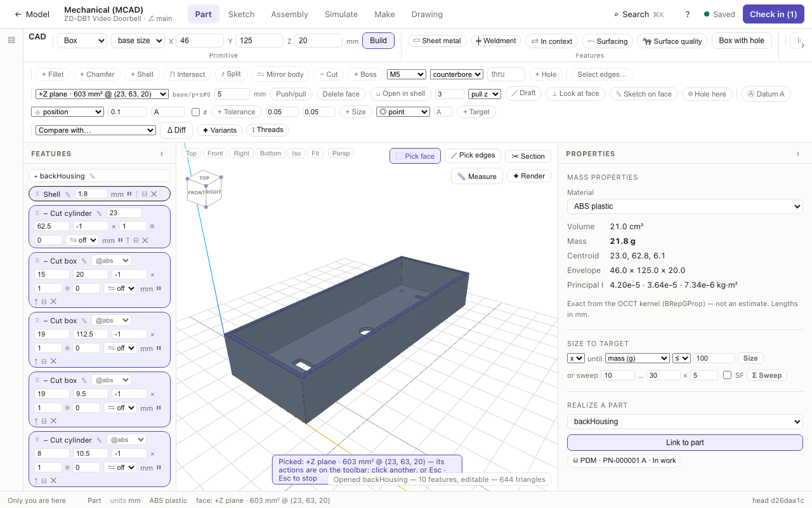Screen dimensions: 812x508
Task: Open the Compare with dropdown
Action: (96, 130)
